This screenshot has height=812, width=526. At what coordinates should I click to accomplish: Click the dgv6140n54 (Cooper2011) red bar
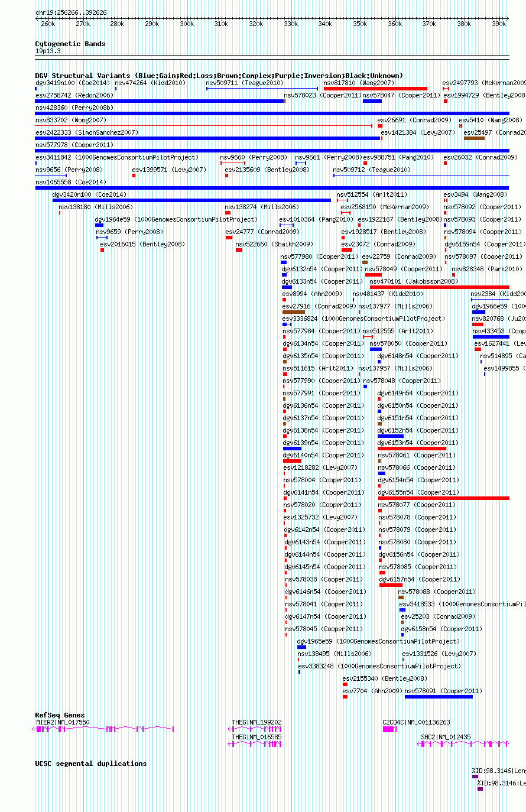292,461
